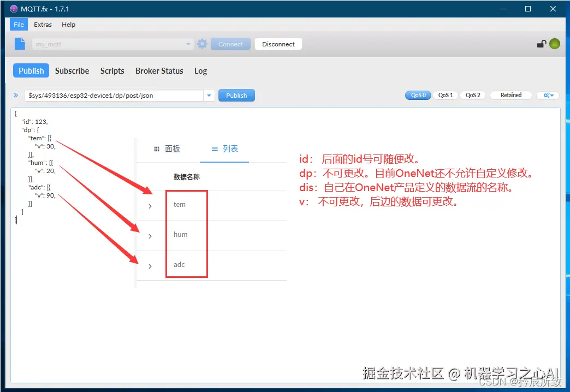The image size is (570, 392).
Task: Click the greyed Connect button
Action: point(230,44)
